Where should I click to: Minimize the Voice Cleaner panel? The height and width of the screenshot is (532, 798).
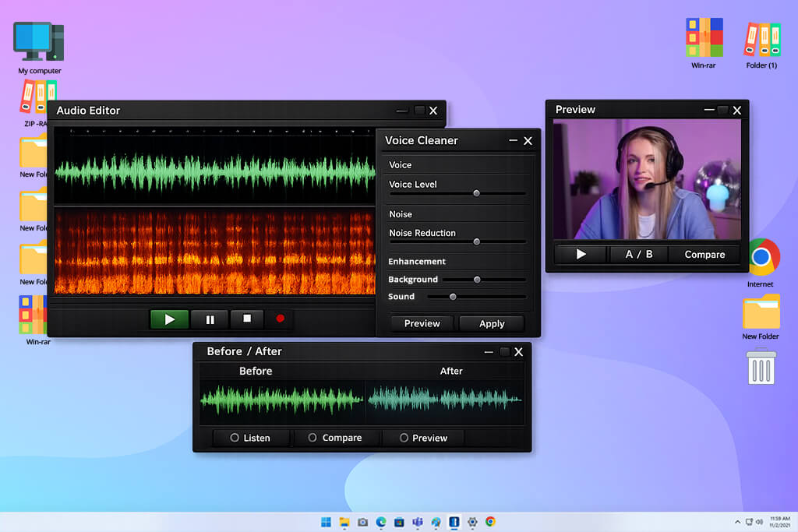tap(513, 140)
